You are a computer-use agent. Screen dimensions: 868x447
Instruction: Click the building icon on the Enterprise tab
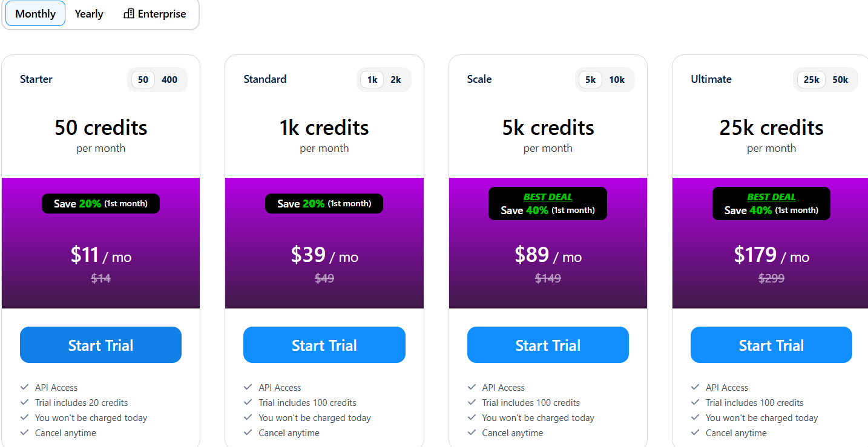coord(128,13)
